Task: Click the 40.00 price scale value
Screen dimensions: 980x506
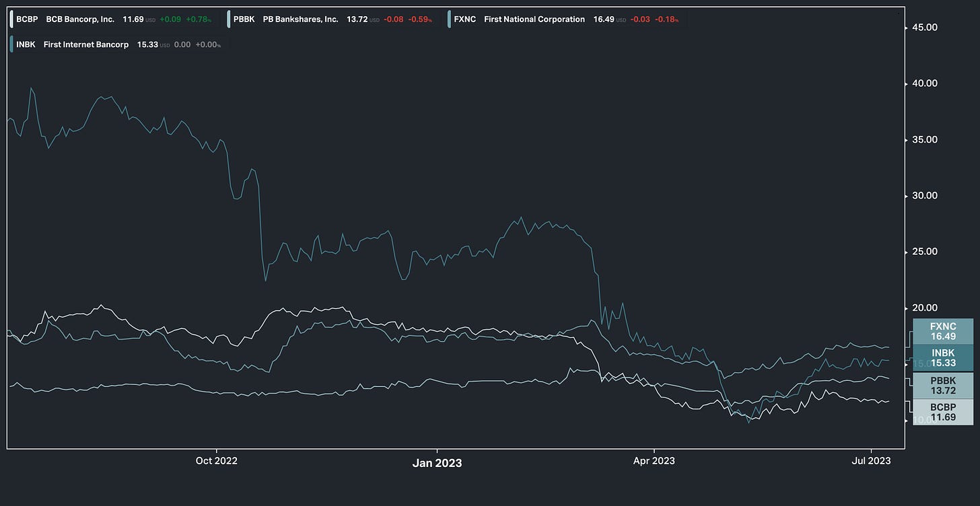Action: coord(926,83)
